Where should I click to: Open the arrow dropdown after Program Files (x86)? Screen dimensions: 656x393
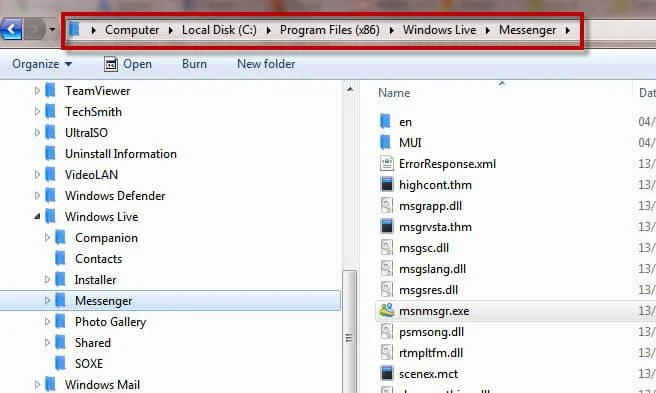click(x=392, y=30)
